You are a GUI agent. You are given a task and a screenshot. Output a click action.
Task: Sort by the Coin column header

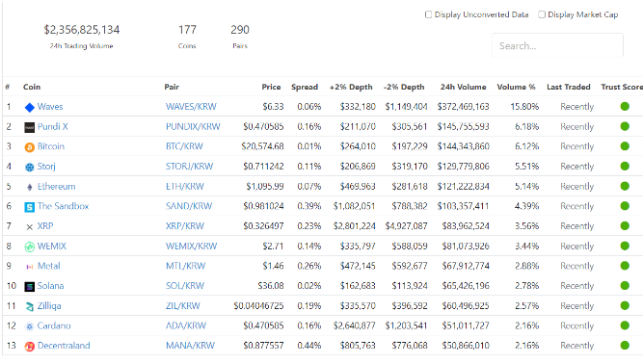coord(32,87)
